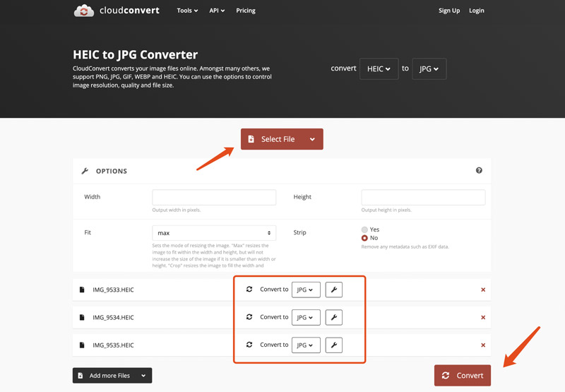
Task: Click the HEIC to JPG Converter heading
Action: pyautogui.click(x=135, y=55)
